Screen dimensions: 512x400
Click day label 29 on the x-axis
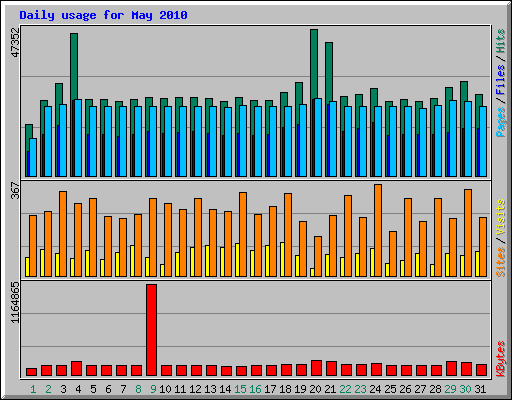(x=450, y=389)
